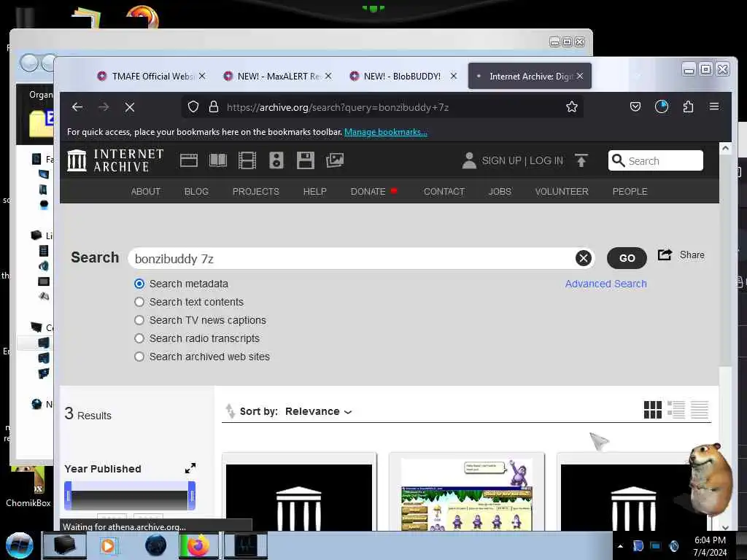Open the Web (Wayback) icon in Archive nav
The image size is (747, 560).
(x=189, y=160)
